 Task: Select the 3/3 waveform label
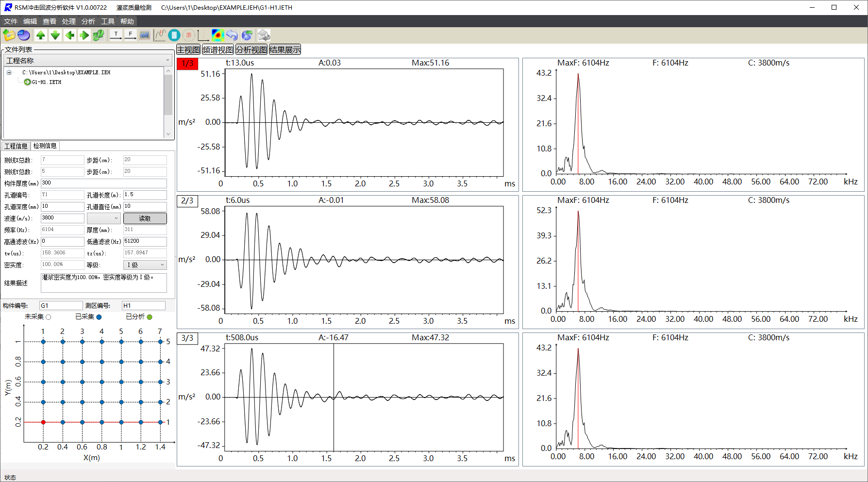pyautogui.click(x=187, y=338)
